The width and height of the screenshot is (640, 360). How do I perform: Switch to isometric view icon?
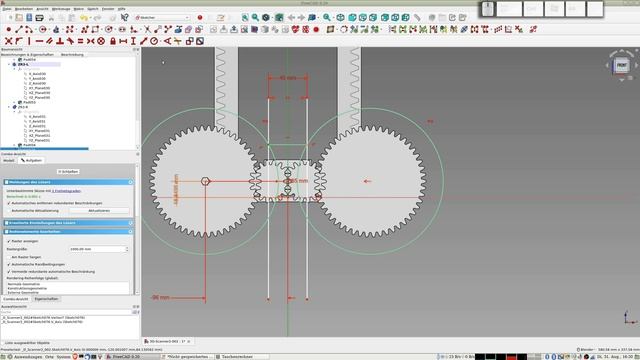(340, 18)
